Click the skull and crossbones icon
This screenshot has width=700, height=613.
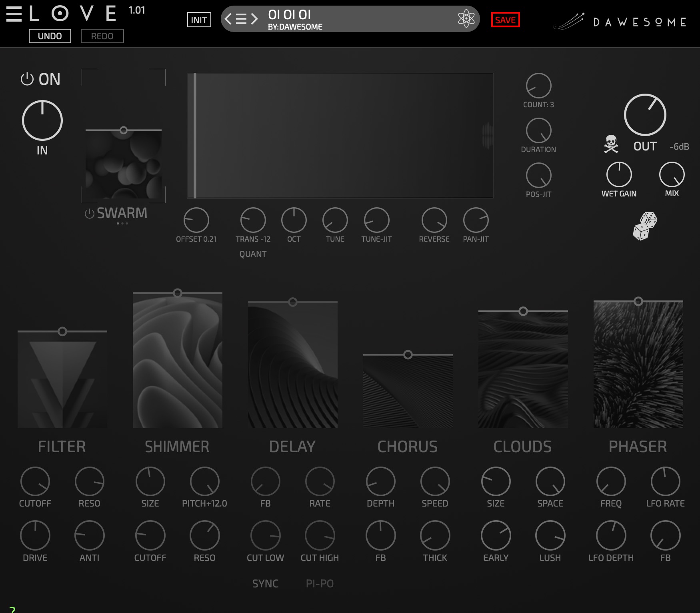611,144
